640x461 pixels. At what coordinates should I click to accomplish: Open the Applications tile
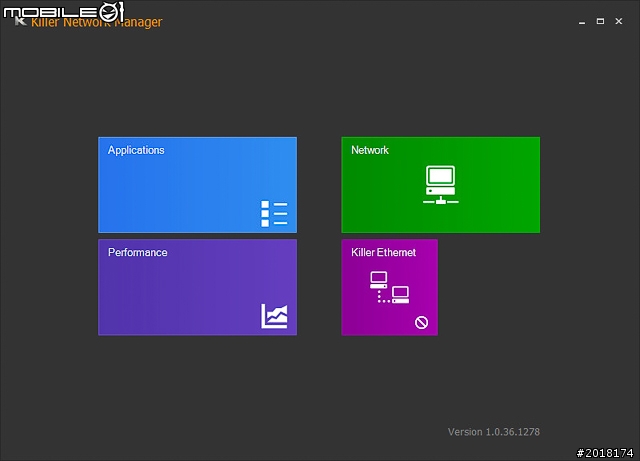(x=198, y=185)
